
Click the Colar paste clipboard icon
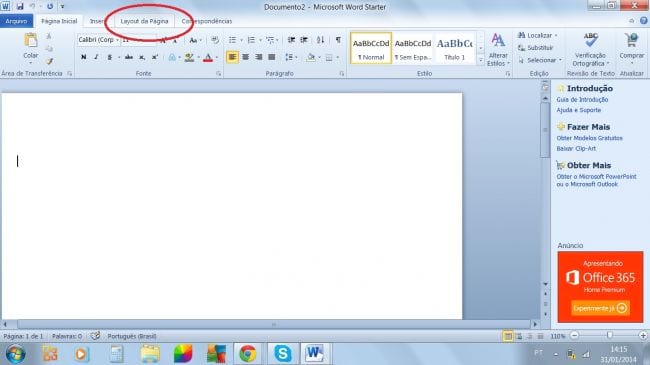(31, 41)
